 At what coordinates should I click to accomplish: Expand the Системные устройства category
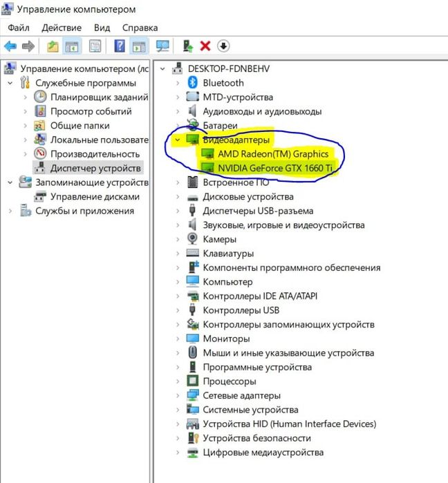(x=178, y=410)
